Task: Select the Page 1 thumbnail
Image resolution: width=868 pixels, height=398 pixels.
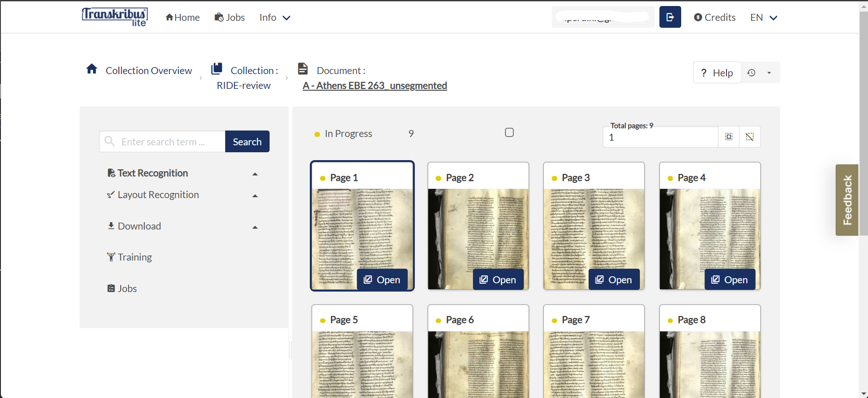Action: [x=362, y=226]
